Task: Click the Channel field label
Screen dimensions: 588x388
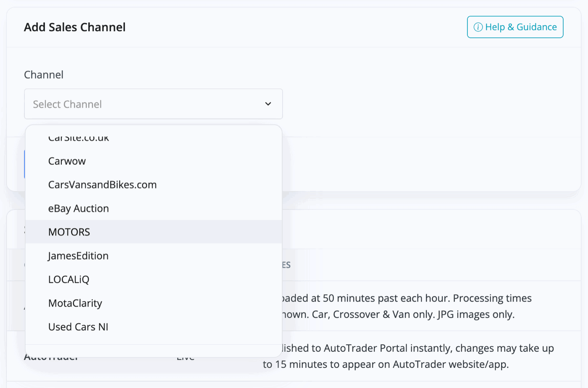Action: 44,75
